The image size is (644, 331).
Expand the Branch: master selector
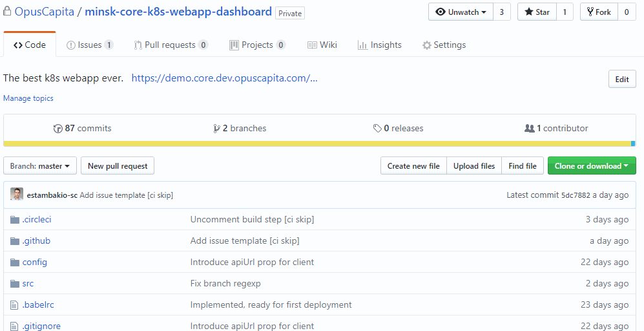(x=40, y=166)
